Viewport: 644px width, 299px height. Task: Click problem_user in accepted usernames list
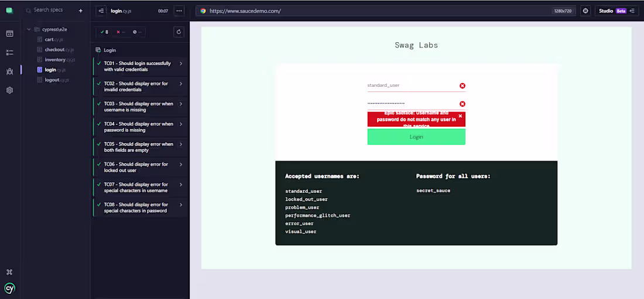[302, 208]
